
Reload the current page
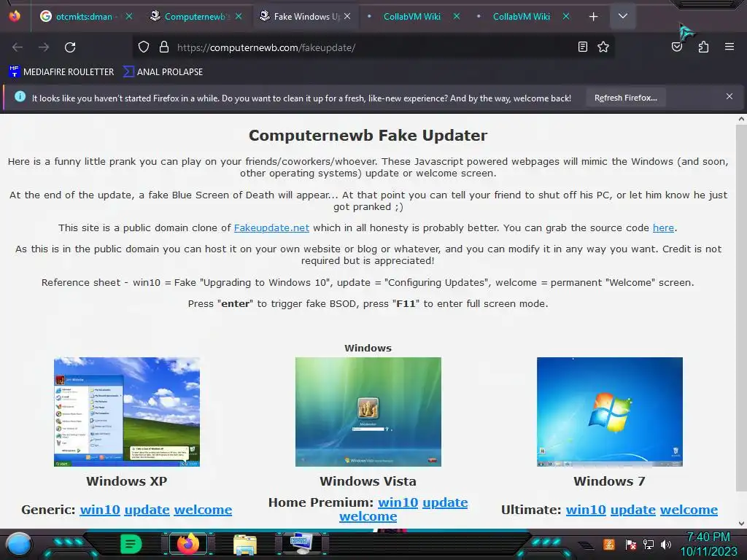tap(70, 47)
